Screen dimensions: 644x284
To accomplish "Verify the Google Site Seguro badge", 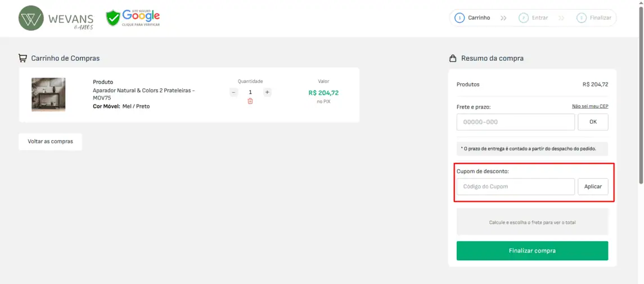I will [x=133, y=18].
